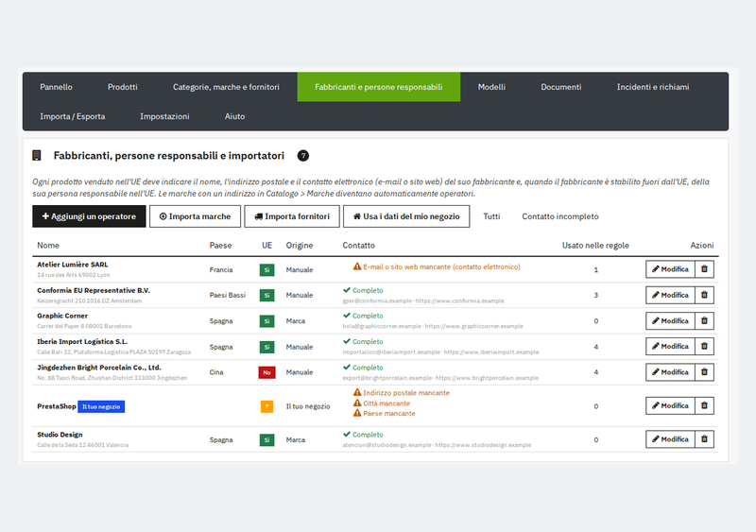
Task: Click Paesi Bassi country cell
Action: coord(227,295)
